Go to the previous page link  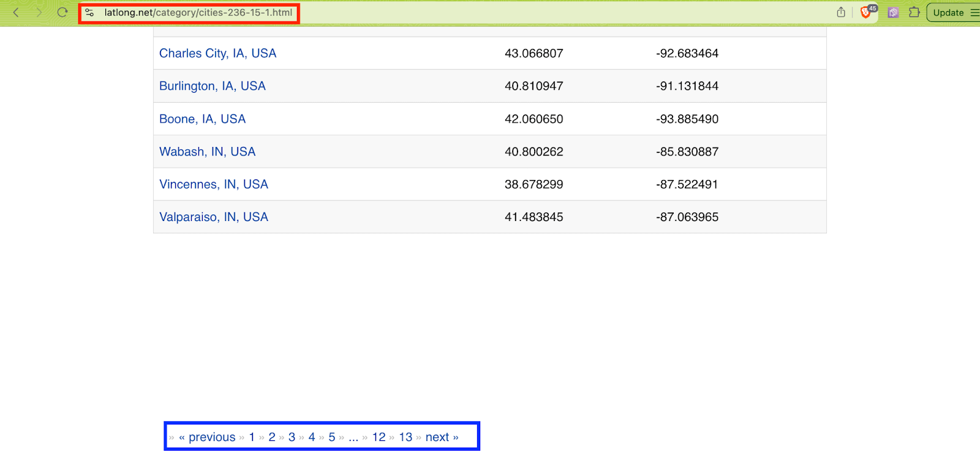click(x=207, y=437)
